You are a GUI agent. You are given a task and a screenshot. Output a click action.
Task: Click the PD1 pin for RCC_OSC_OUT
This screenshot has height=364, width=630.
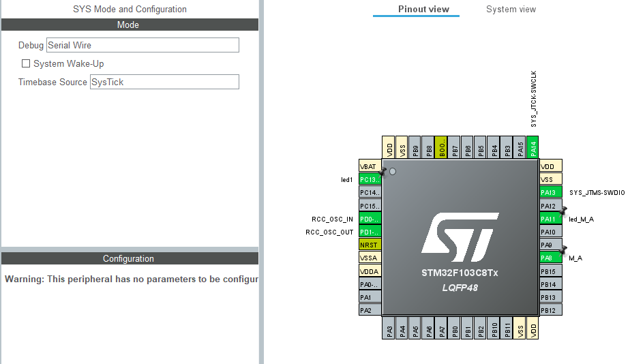pyautogui.click(x=370, y=232)
